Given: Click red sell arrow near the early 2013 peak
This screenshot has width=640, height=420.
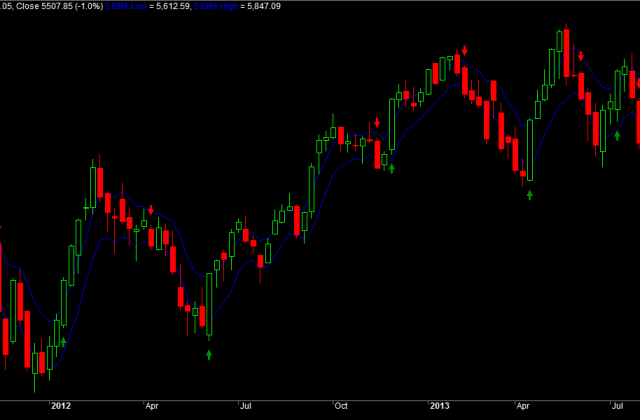Looking at the screenshot, I should [464, 50].
